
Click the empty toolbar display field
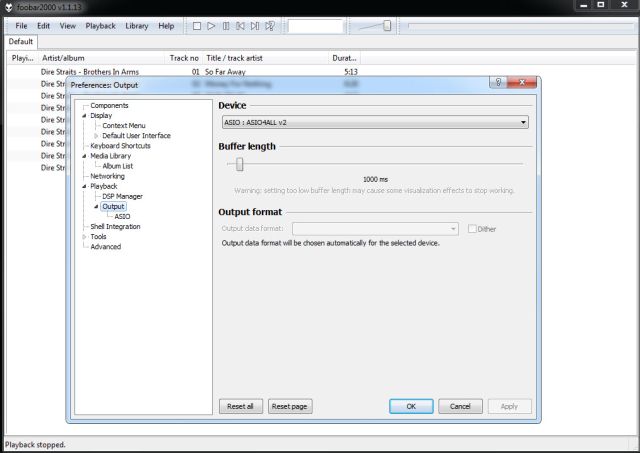pos(315,27)
